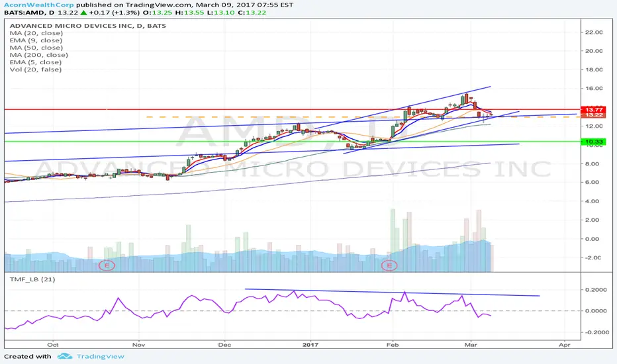Image resolution: width=617 pixels, height=364 pixels.
Task: Select the MA (20, close) indicator label
Action: (36, 33)
